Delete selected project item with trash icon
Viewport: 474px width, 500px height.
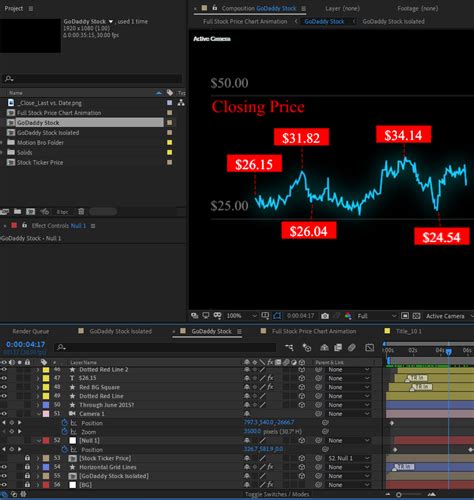pos(81,212)
